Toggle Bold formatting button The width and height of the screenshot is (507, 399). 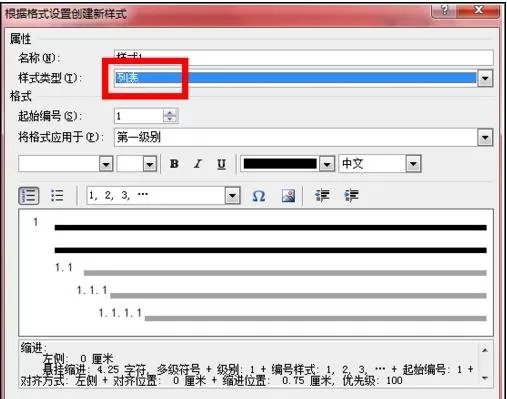click(174, 164)
